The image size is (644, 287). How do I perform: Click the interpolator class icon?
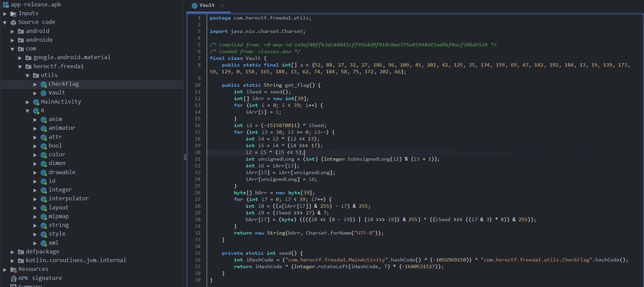(44, 199)
